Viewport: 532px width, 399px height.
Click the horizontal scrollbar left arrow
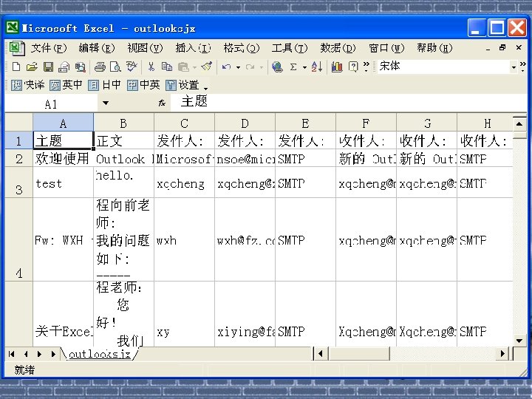[320, 354]
